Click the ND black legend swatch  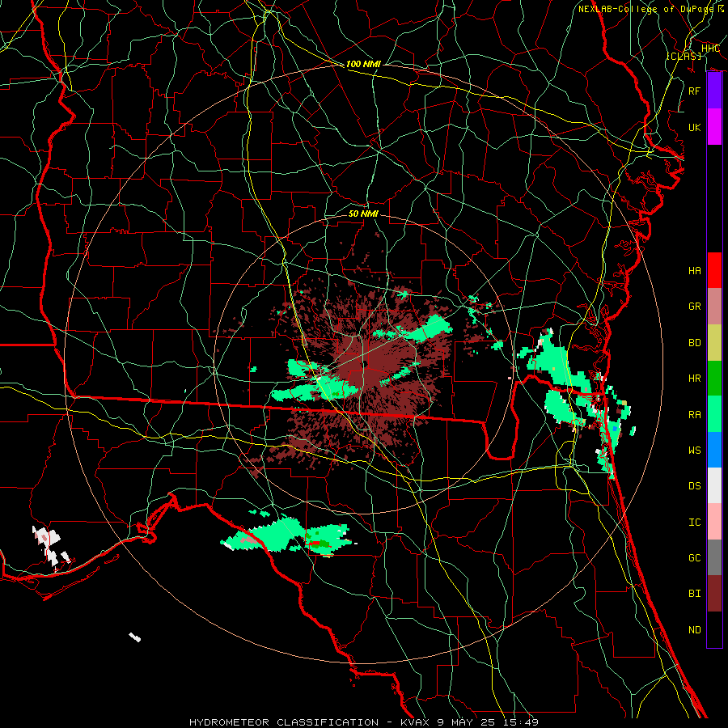point(714,629)
